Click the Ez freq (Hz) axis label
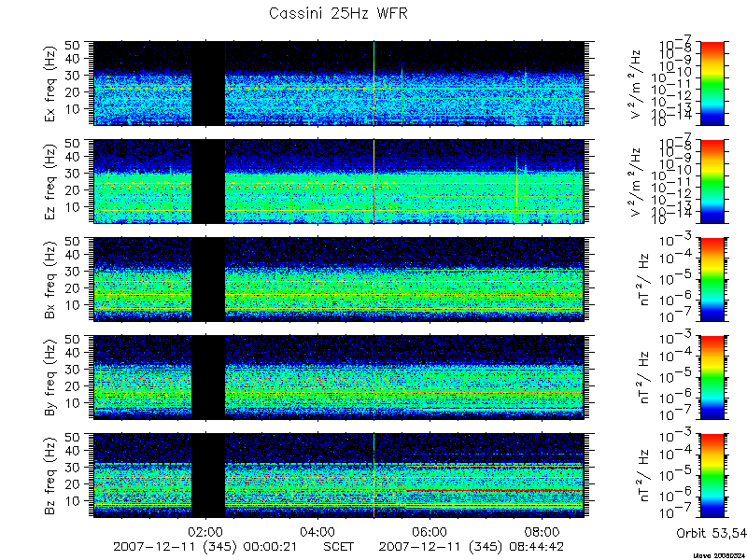This screenshot has width=747, height=560. [x=51, y=181]
